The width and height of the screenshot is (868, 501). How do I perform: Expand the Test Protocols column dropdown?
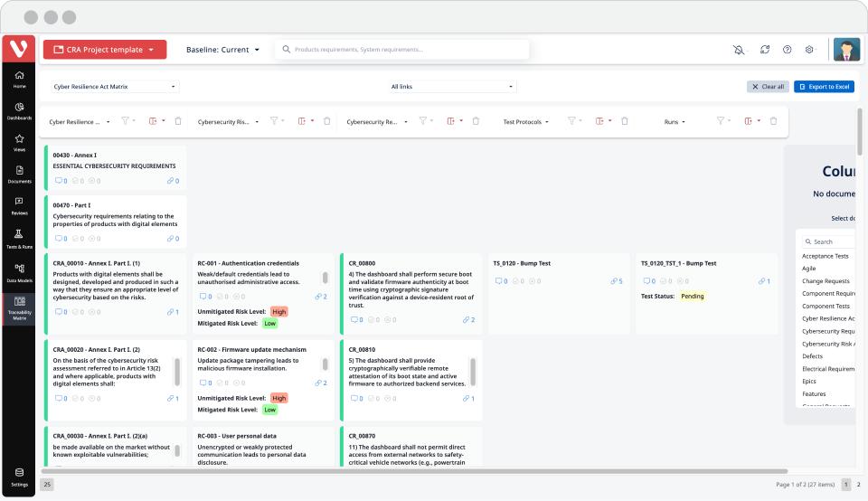tap(526, 122)
